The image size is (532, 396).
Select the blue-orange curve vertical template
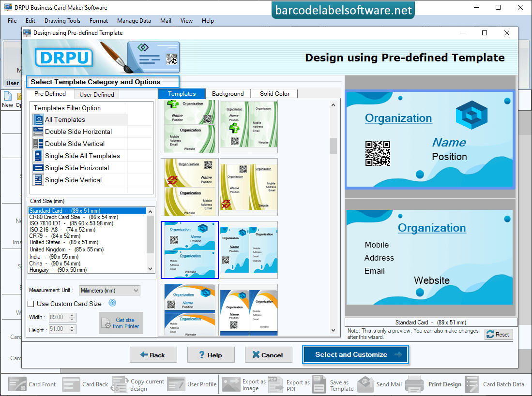tap(249, 310)
